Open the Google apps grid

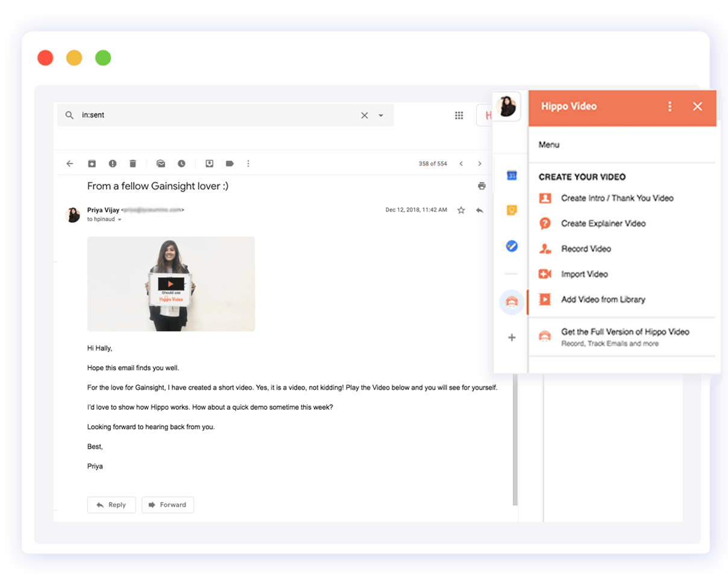pyautogui.click(x=459, y=115)
